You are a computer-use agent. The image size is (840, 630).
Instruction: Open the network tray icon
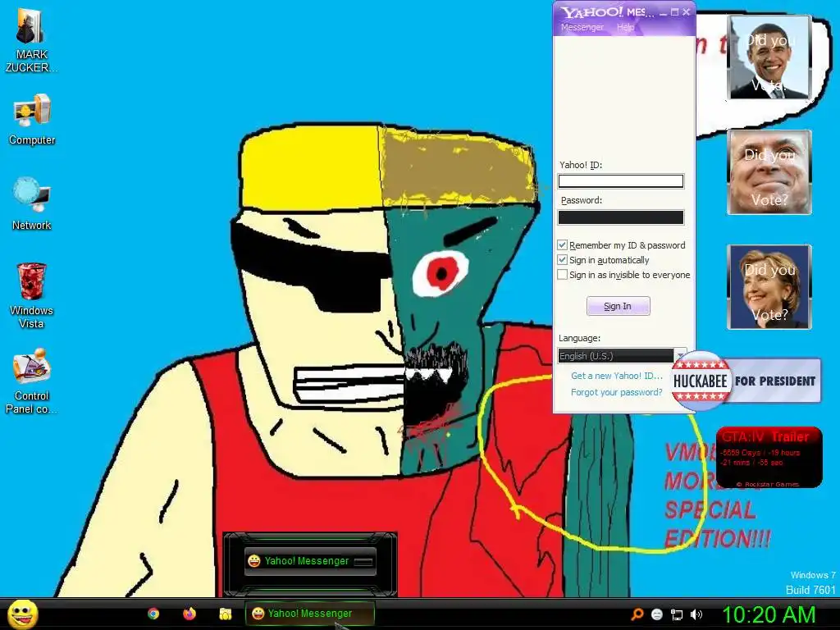(677, 614)
